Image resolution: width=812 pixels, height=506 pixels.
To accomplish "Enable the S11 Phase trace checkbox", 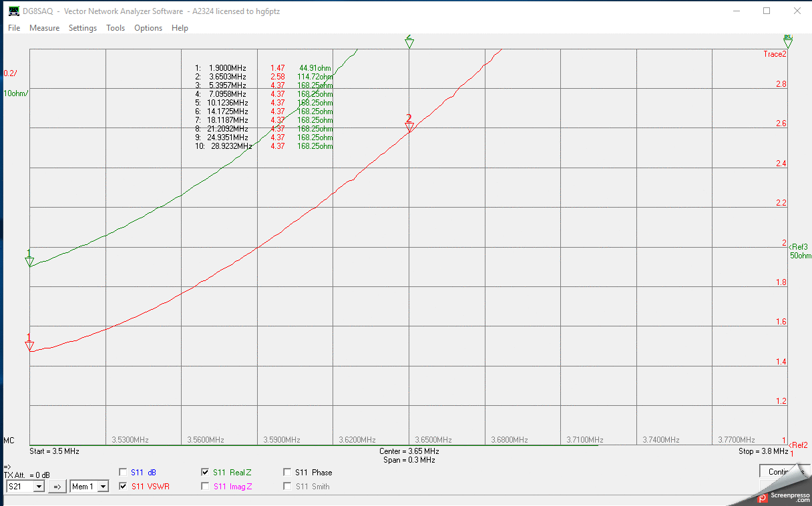I will (287, 473).
